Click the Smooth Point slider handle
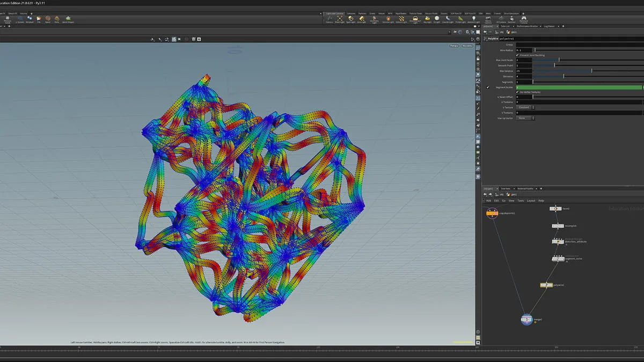The width and height of the screenshot is (644, 362). (x=554, y=65)
